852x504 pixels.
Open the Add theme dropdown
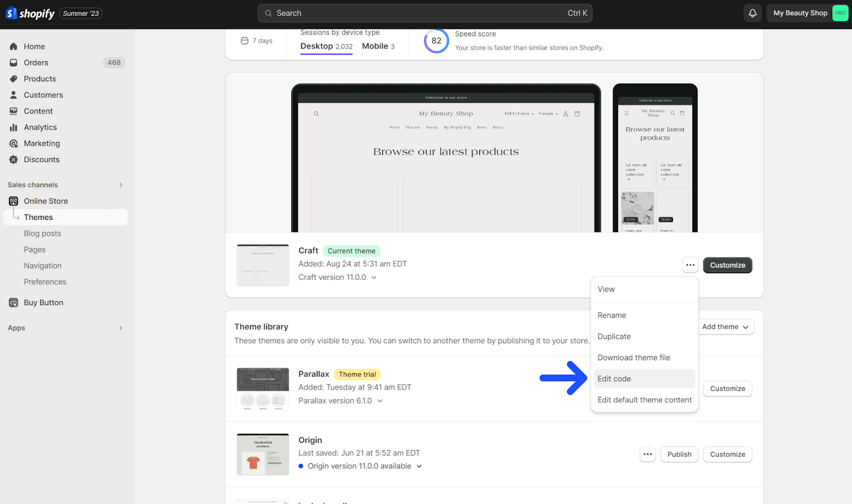(x=725, y=327)
